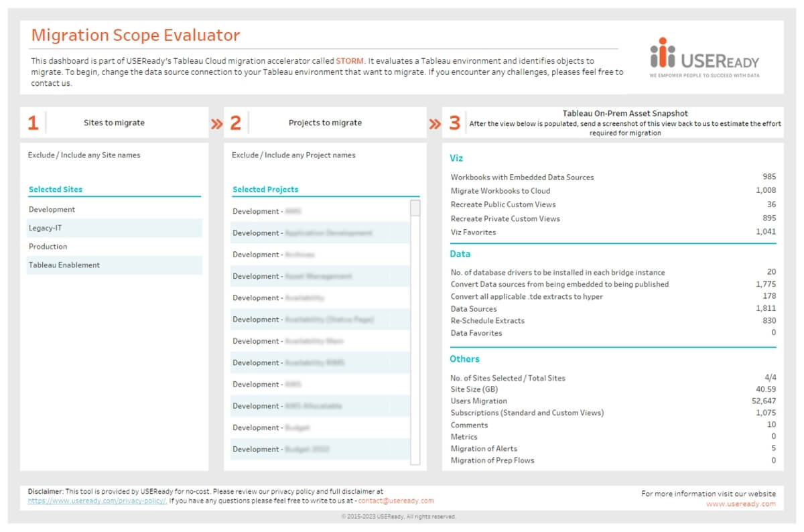Click the site size value 40.59
Viewport: 804px width, 532px height.
pyautogui.click(x=766, y=389)
